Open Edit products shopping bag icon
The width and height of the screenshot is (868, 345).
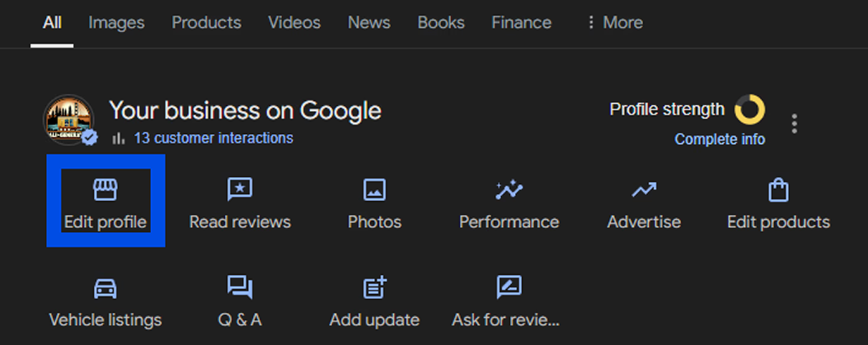pyautogui.click(x=778, y=190)
